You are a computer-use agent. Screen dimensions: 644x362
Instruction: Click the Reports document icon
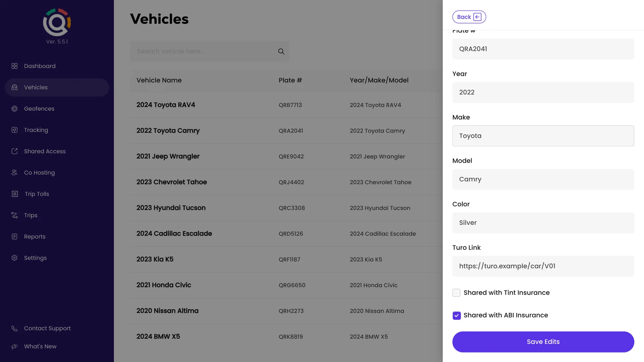pos(14,237)
